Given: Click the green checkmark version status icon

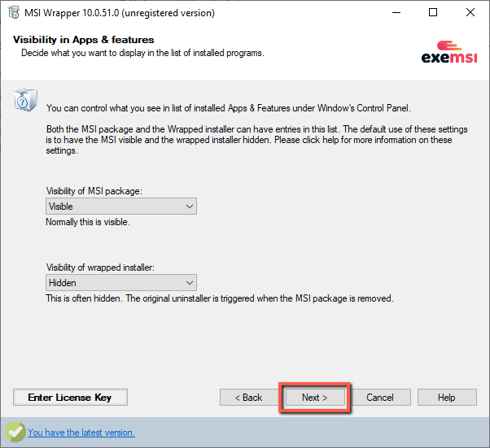Looking at the screenshot, I should [15, 432].
